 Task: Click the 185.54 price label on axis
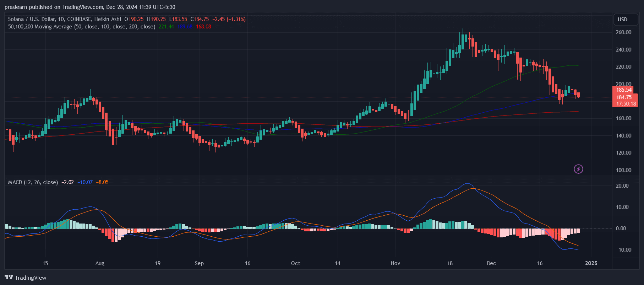624,90
